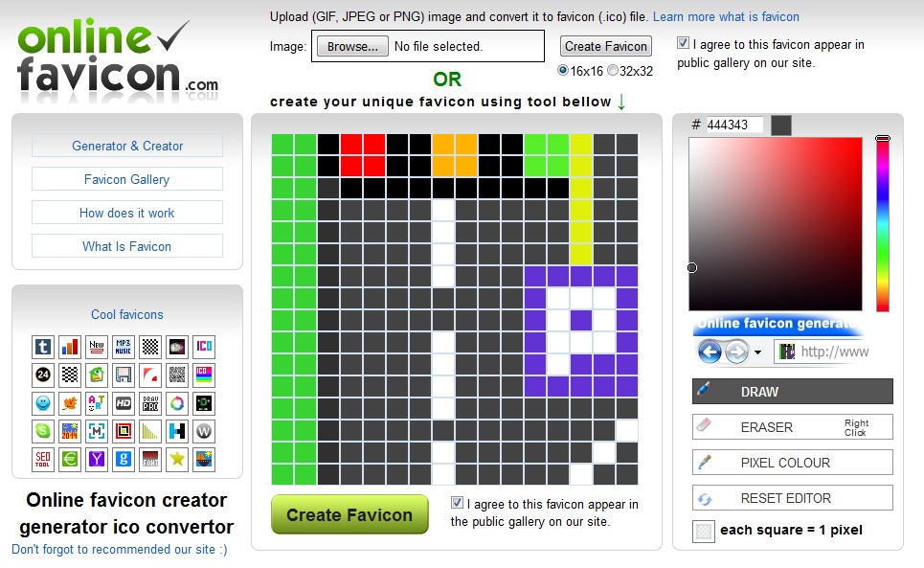This screenshot has height=568, width=924.
Task: Select the bracketed 'M' favicon
Action: click(x=97, y=431)
